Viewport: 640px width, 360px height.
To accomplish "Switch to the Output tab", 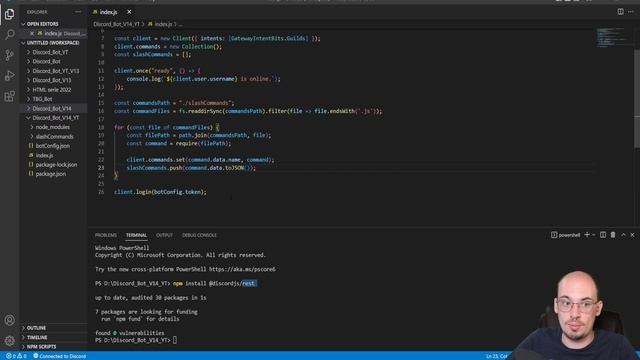I will pos(164,235).
